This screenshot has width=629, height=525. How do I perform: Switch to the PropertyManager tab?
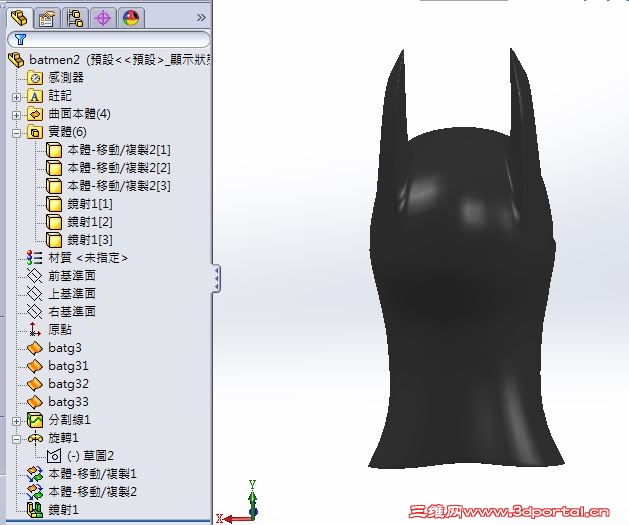pos(47,18)
